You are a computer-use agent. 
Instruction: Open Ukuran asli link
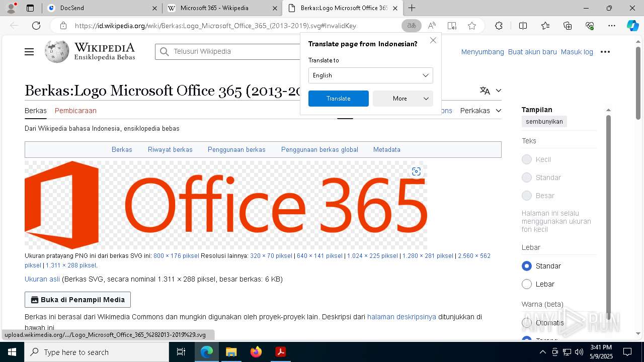[x=42, y=279]
